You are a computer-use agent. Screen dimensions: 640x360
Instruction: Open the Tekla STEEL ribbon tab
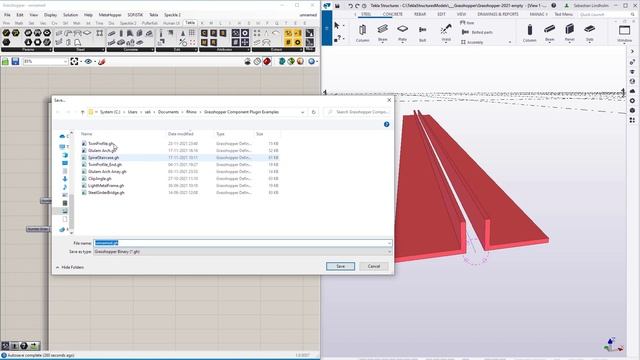pyautogui.click(x=366, y=14)
